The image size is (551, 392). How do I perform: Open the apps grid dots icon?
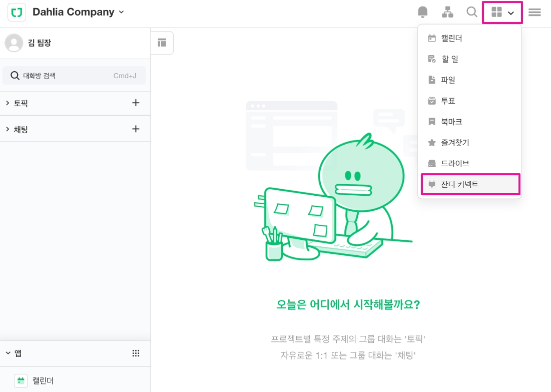tap(136, 353)
